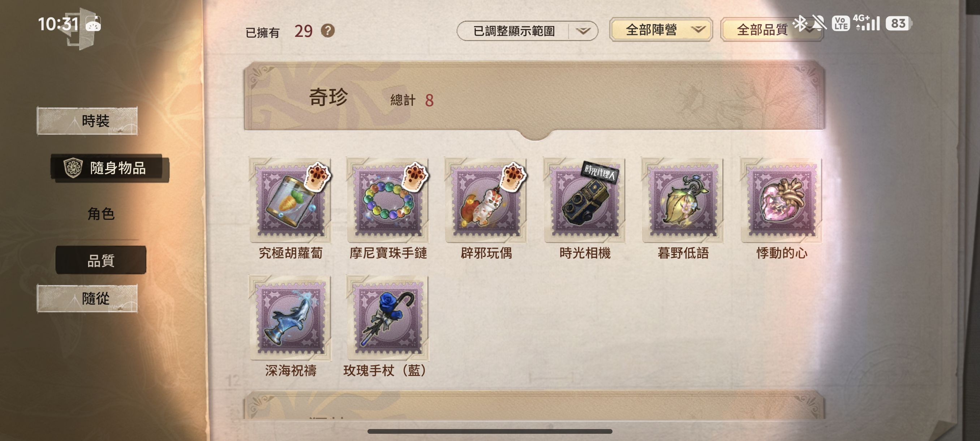Screen dimensions: 980x441
Task: Open the 辟邪玩偶 doll accessory
Action: point(486,200)
